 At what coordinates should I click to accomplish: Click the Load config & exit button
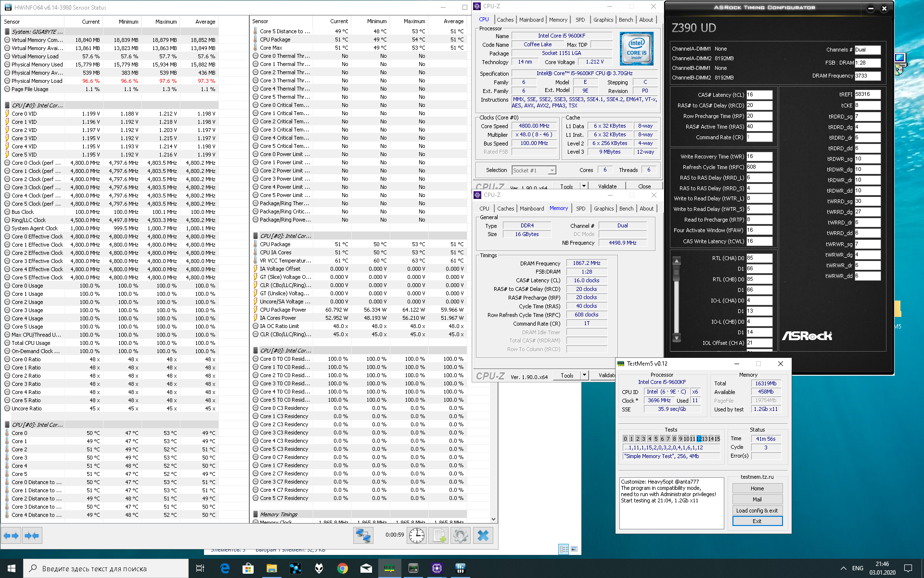757,511
